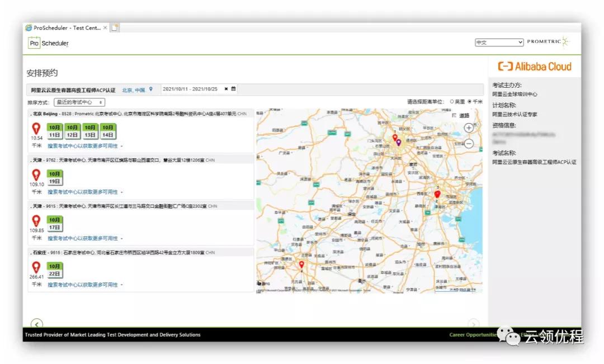Click the Alibaba Cloud logo
The image size is (604, 364).
click(535, 67)
